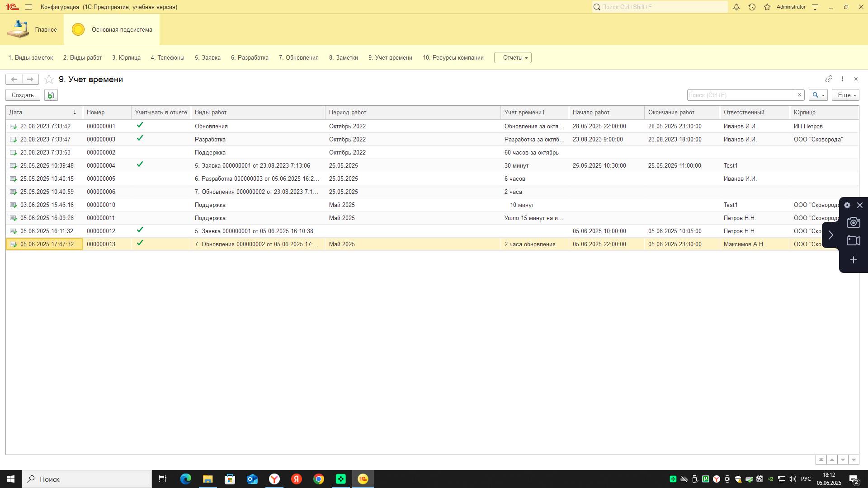This screenshot has width=868, height=488.
Task: Toggle the checkmark for record 000000001
Action: pyautogui.click(x=140, y=125)
